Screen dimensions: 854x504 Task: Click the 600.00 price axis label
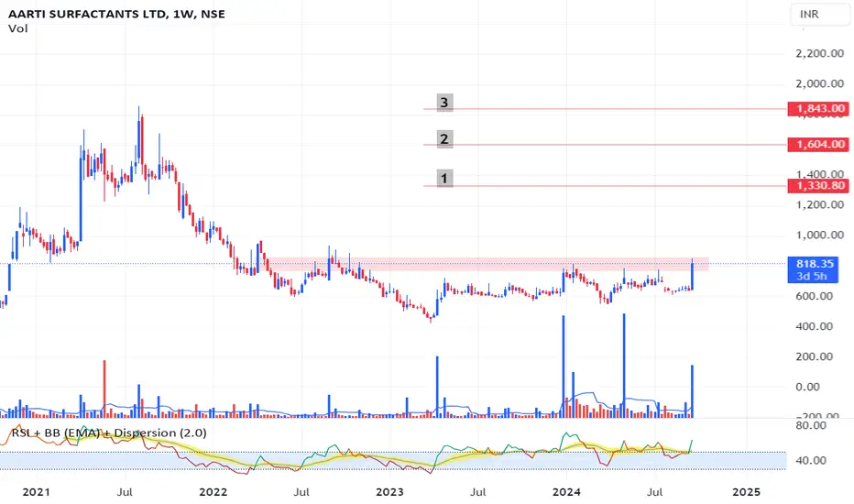815,296
